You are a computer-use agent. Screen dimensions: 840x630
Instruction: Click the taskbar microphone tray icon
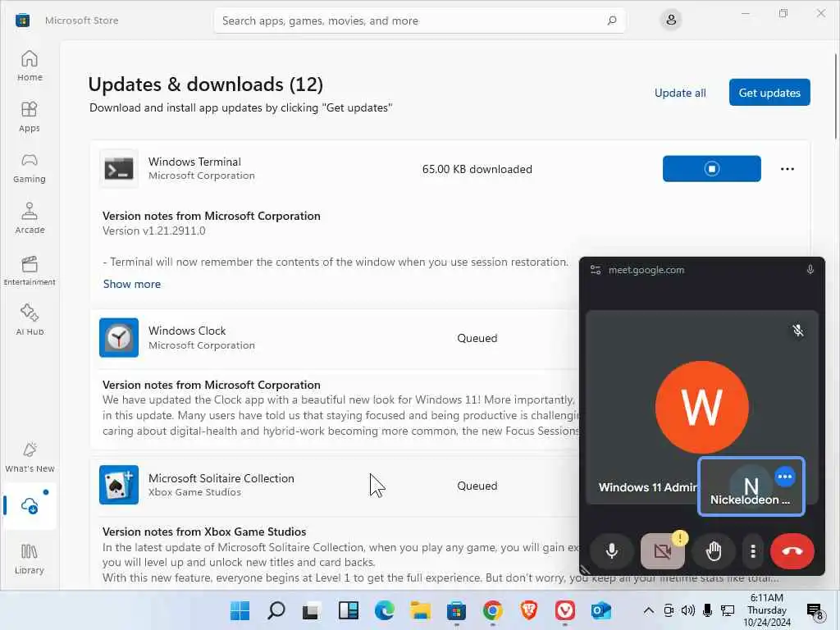707,610
